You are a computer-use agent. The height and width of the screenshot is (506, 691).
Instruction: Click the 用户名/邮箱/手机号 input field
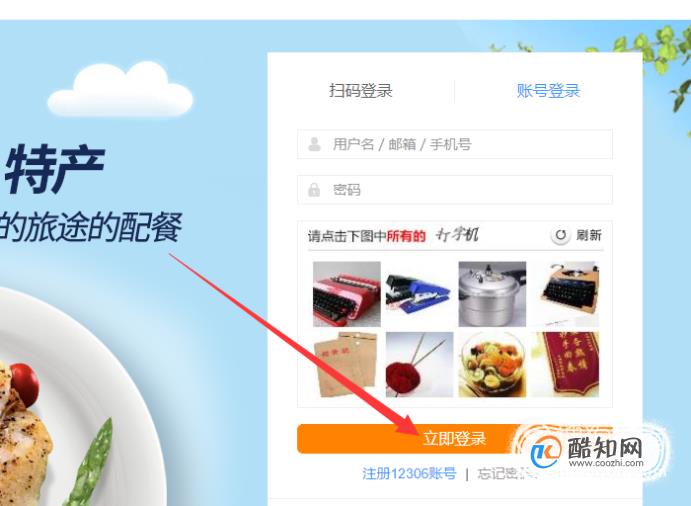click(x=455, y=144)
